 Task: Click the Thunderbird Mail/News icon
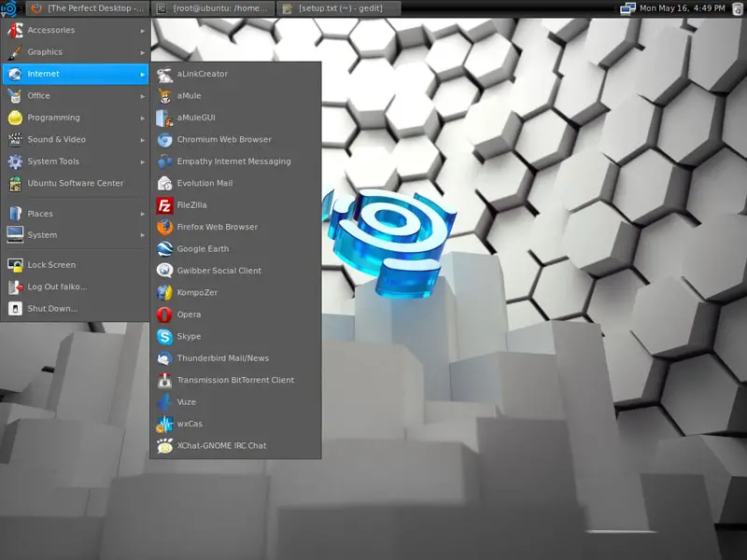pos(165,358)
